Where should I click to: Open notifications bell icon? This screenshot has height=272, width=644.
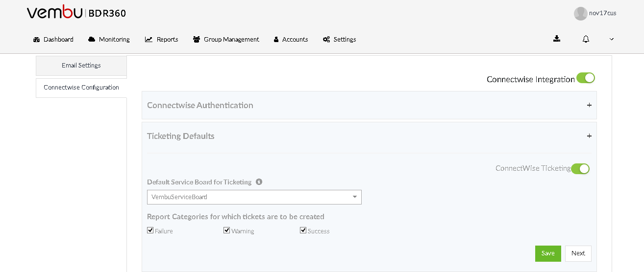[x=586, y=39]
